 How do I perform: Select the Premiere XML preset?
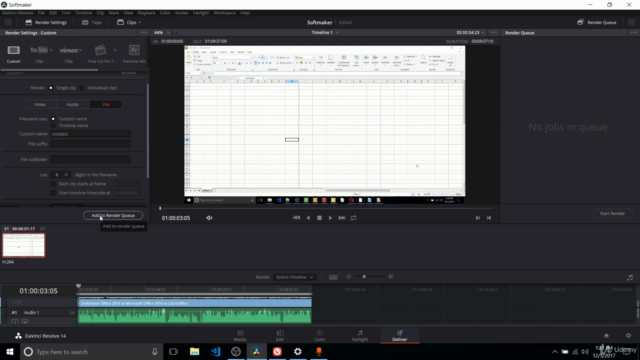tap(134, 50)
